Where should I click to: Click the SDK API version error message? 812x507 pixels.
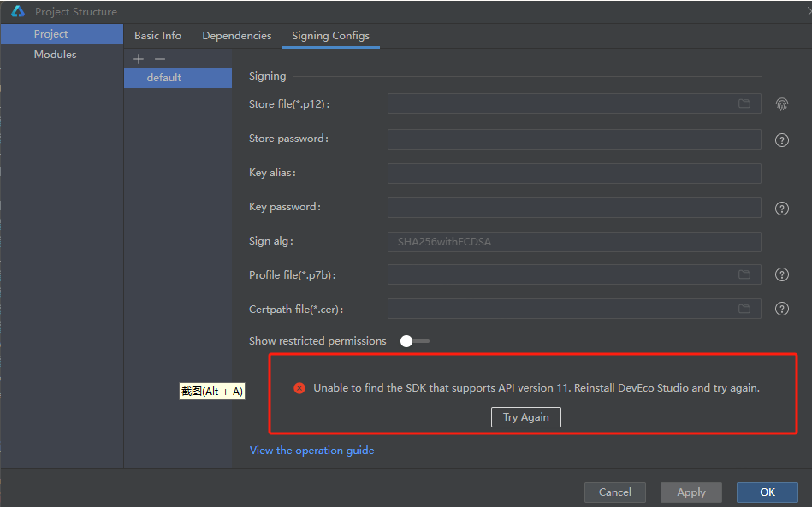536,388
